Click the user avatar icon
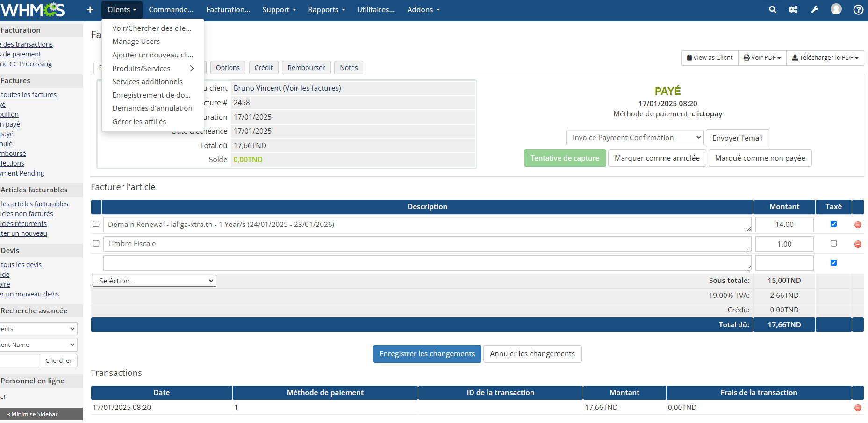This screenshot has width=868, height=423. pyautogui.click(x=836, y=9)
